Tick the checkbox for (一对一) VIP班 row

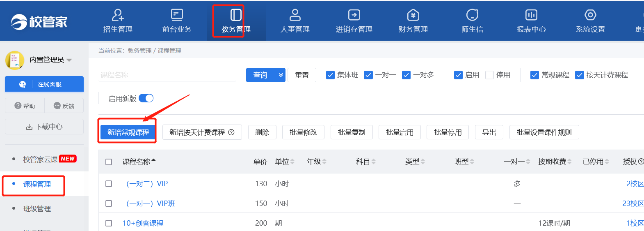[109, 203]
